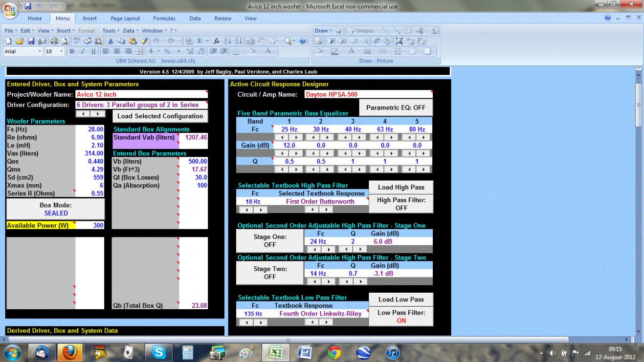Click the More Contrast icon in Draw toolbar
This screenshot has height=362, width=644.
pyautogui.click(x=332, y=41)
